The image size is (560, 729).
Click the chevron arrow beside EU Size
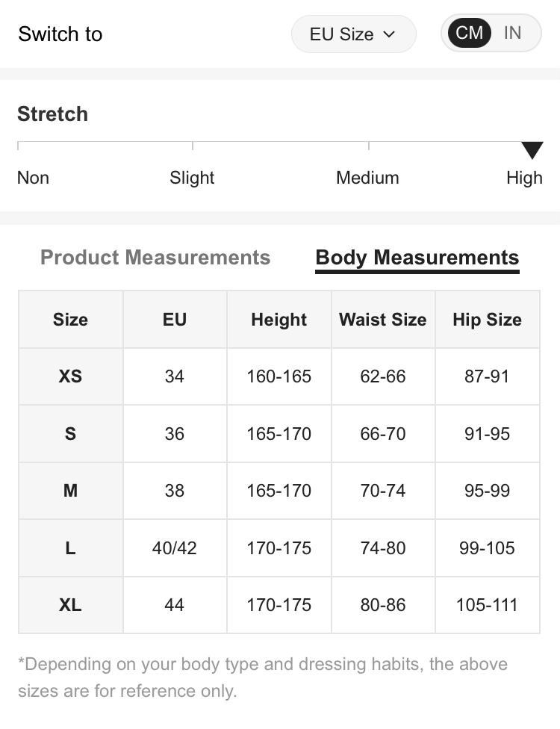pyautogui.click(x=389, y=34)
